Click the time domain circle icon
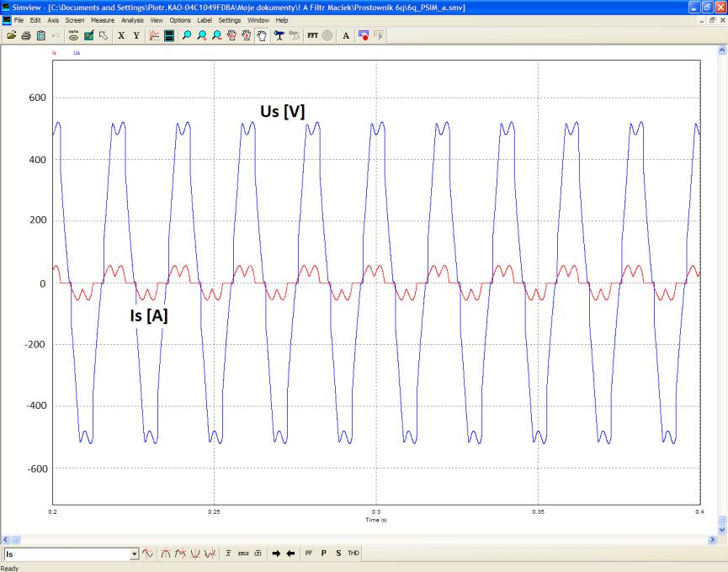The width and height of the screenshot is (728, 572). point(327,35)
